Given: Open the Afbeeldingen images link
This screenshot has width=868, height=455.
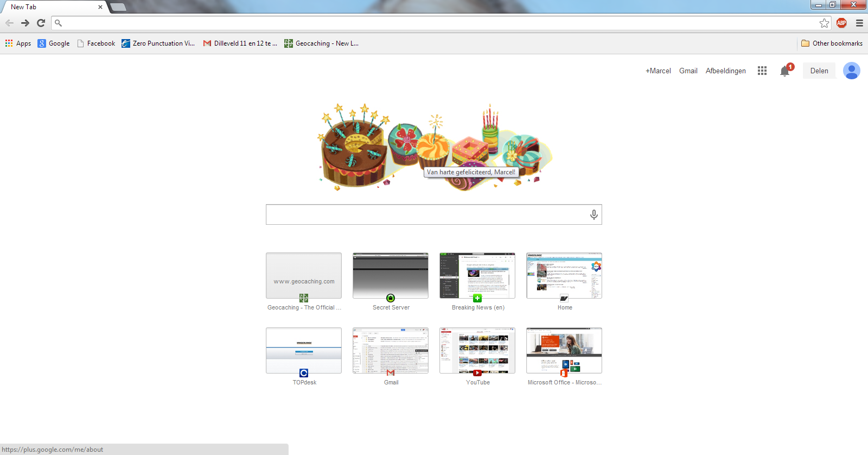Looking at the screenshot, I should coord(725,71).
